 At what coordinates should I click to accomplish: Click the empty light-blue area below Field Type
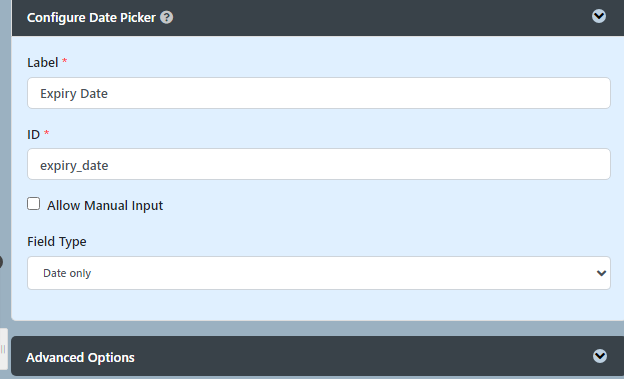click(x=317, y=305)
